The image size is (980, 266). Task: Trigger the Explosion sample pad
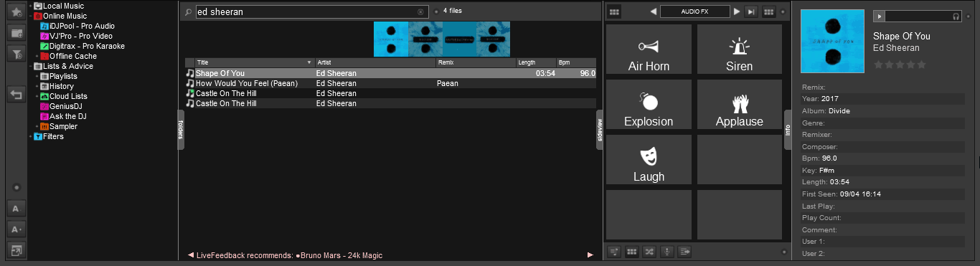click(x=649, y=105)
